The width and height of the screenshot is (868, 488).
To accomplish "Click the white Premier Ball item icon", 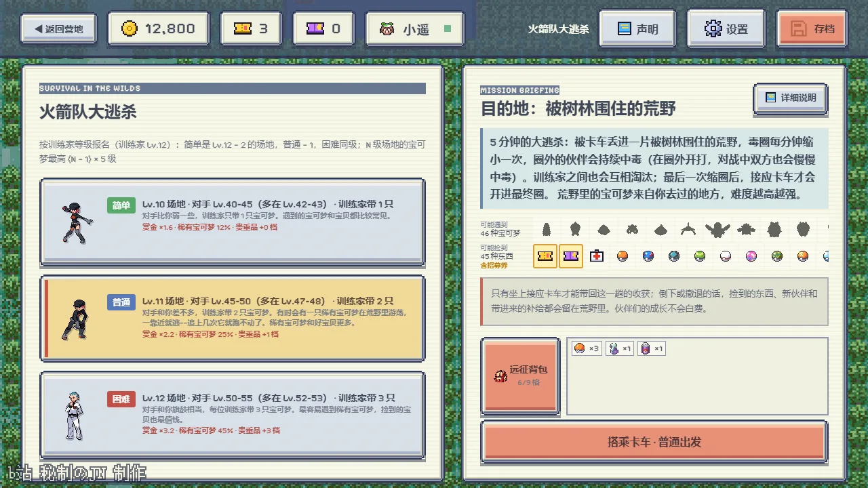I will pyautogui.click(x=726, y=256).
